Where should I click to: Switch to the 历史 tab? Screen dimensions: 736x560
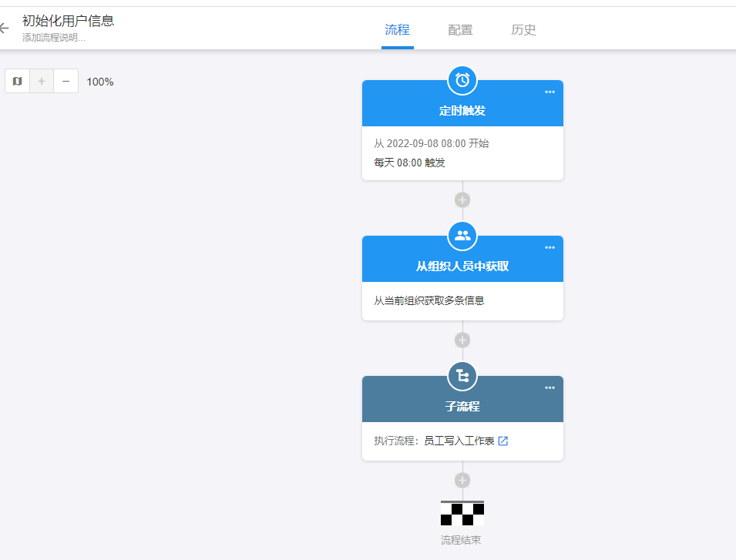523,30
